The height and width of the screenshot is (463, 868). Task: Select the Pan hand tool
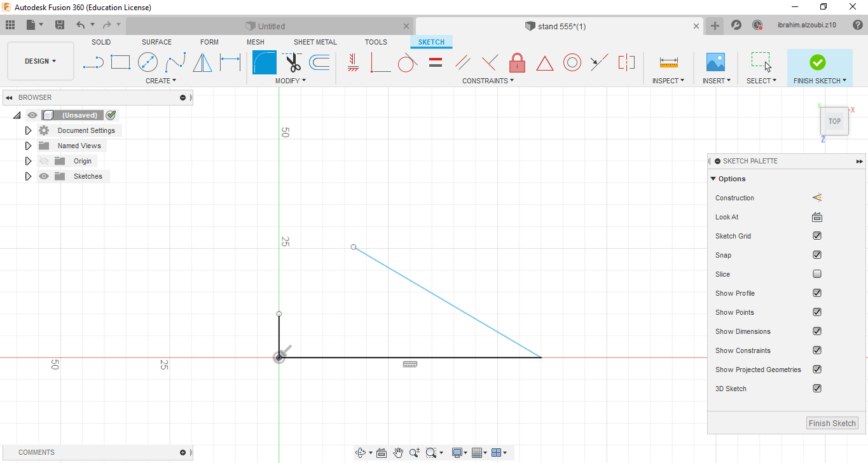[398, 453]
